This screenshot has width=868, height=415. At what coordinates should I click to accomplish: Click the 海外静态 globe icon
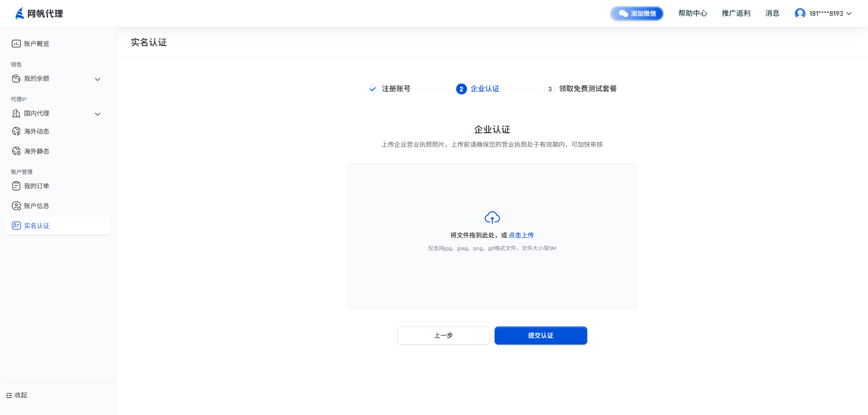(x=16, y=151)
